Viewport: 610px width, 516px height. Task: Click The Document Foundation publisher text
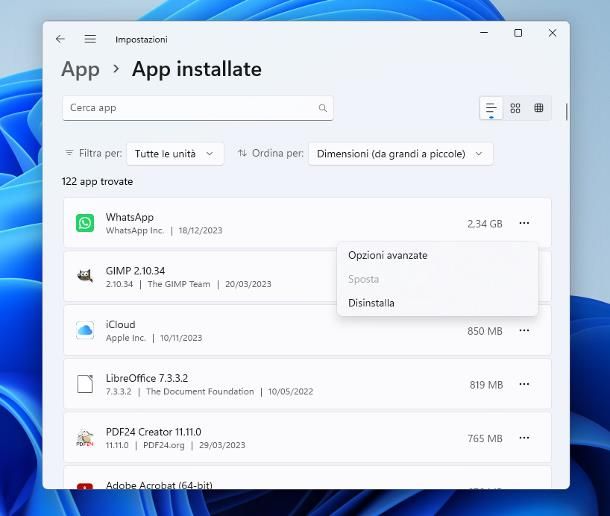[200, 391]
